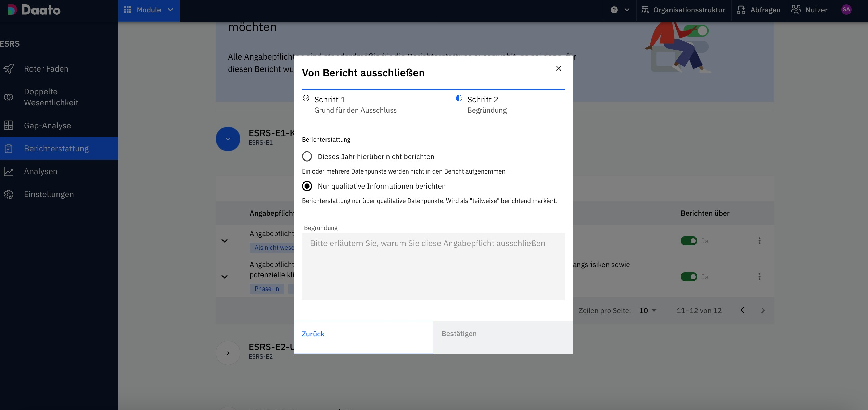The height and width of the screenshot is (410, 868).
Task: Expand the ESRS-E2 section chevron
Action: click(228, 353)
